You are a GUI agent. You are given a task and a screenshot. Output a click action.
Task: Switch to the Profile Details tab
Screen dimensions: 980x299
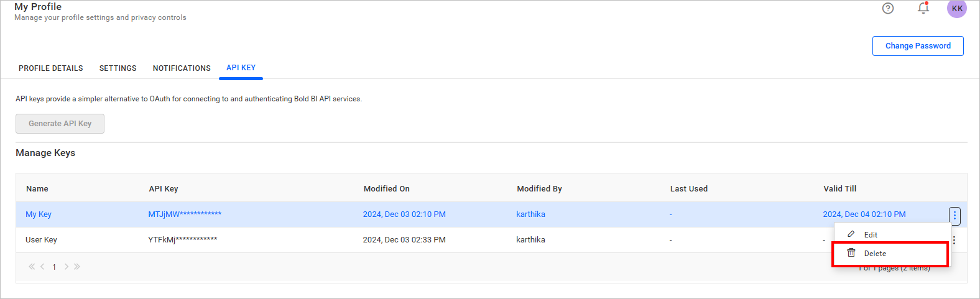(51, 68)
